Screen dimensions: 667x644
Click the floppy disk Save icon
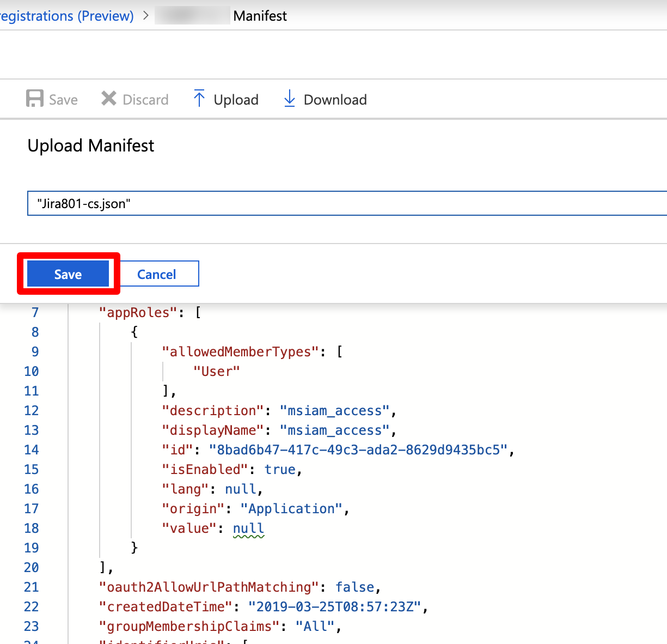pos(35,99)
